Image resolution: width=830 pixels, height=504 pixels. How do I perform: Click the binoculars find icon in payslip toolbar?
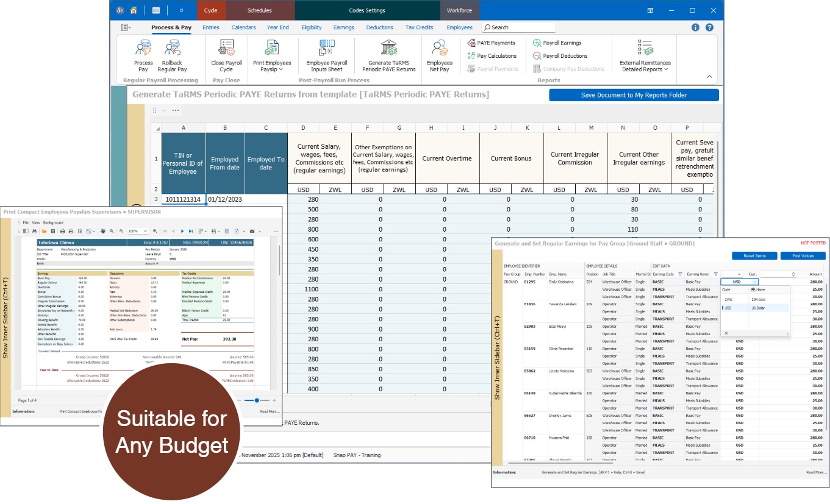[35, 232]
